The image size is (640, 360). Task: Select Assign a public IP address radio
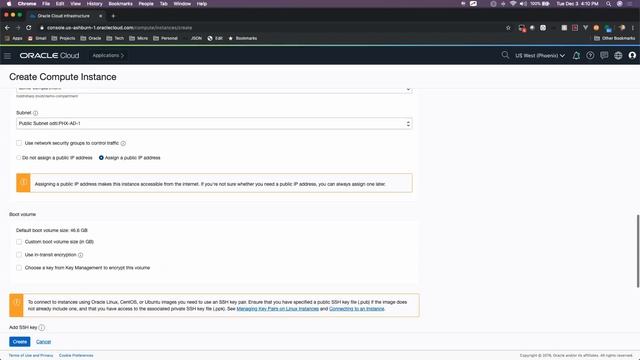point(101,158)
